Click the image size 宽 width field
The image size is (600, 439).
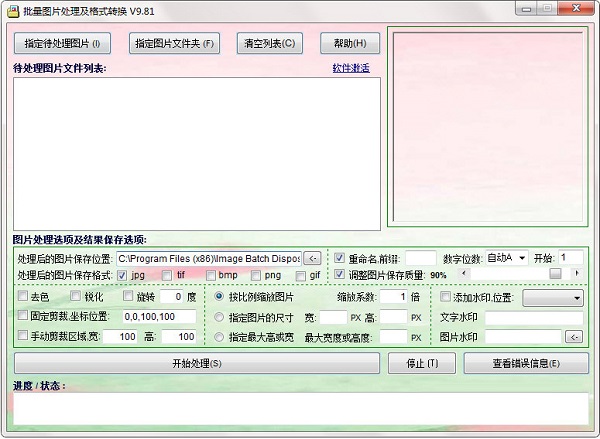[333, 317]
